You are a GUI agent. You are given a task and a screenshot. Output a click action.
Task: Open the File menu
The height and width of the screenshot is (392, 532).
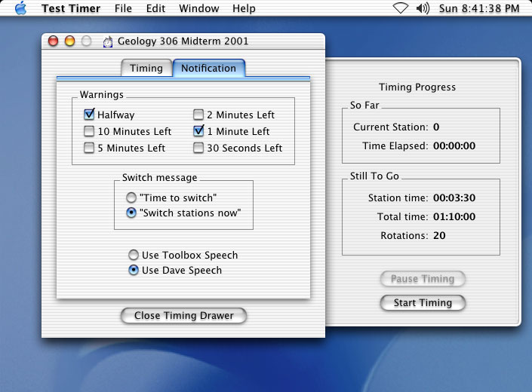pos(123,8)
